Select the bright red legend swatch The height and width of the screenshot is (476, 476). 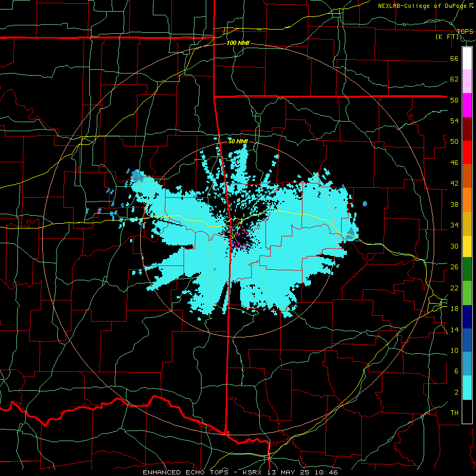[467, 152]
